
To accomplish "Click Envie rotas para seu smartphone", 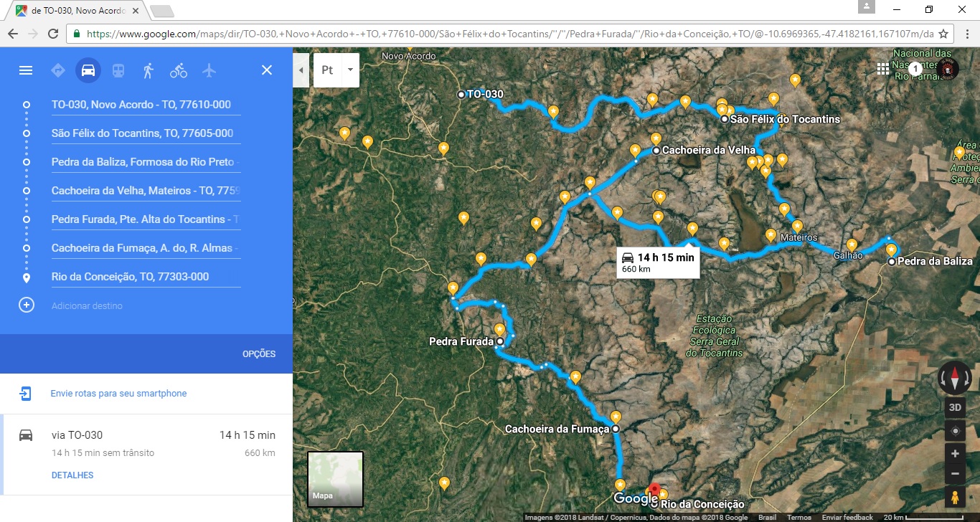I will point(118,394).
